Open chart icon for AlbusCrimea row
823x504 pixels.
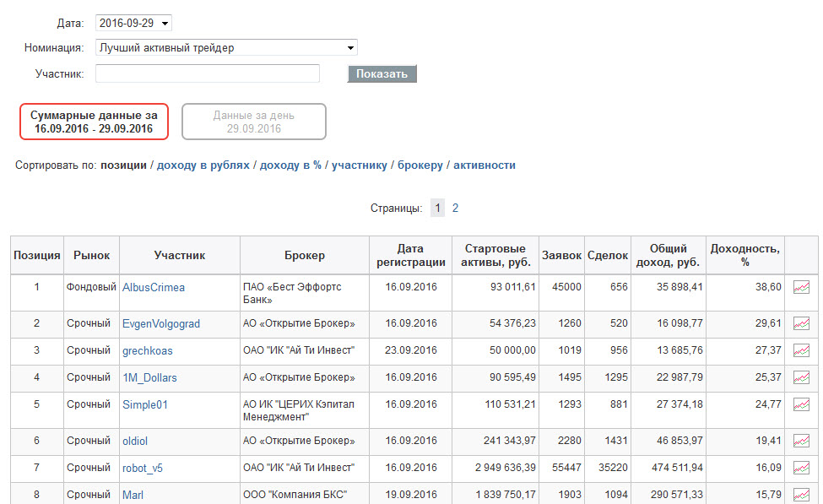pos(801,287)
